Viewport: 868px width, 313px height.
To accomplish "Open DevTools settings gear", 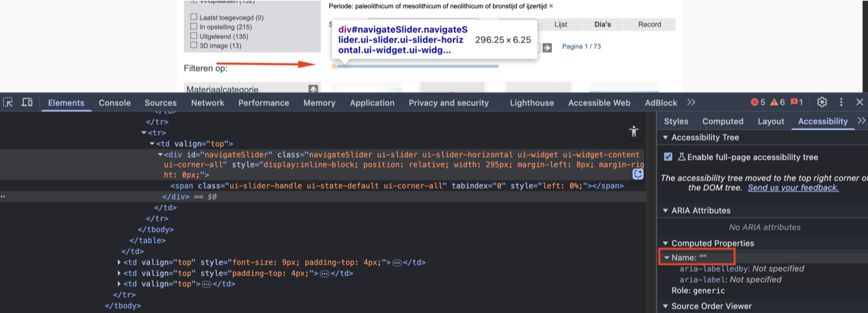I will tap(822, 102).
